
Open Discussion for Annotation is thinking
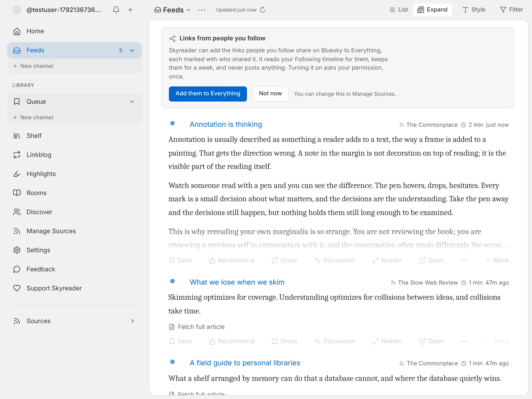point(334,260)
